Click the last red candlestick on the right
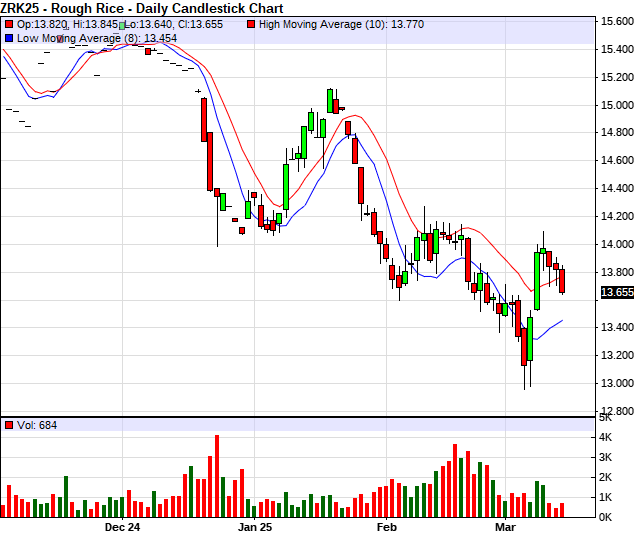Screen dimensions: 640x536 562,281
